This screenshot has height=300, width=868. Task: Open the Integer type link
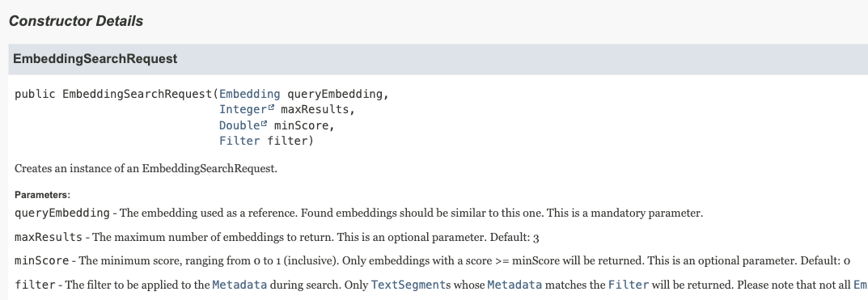[243, 110]
